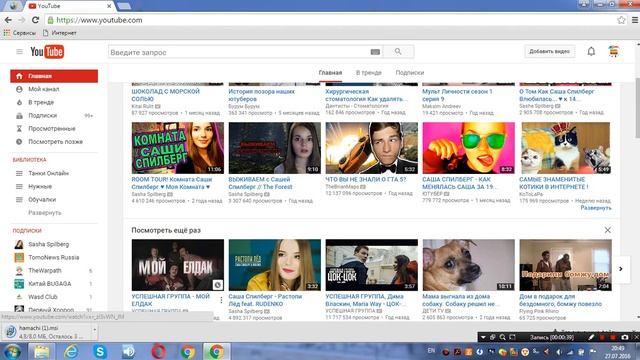
Task: Switch to В тренде tab
Action: click(369, 73)
